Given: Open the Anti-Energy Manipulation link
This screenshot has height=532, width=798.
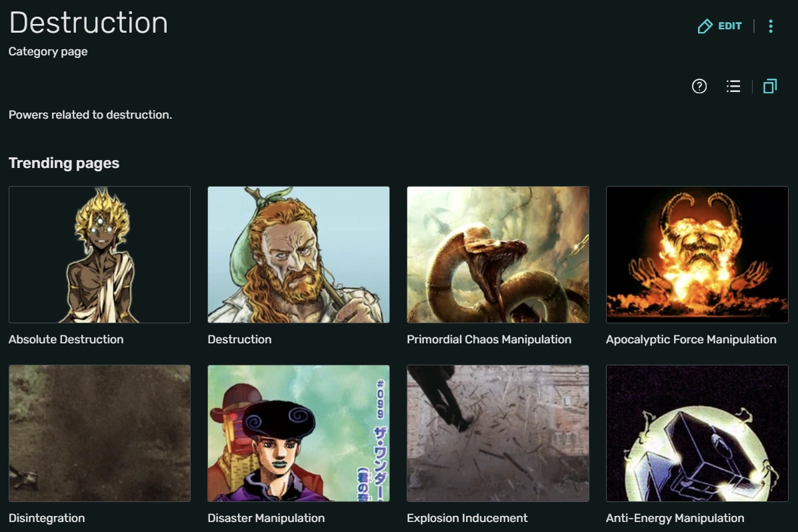Looking at the screenshot, I should coord(674,518).
